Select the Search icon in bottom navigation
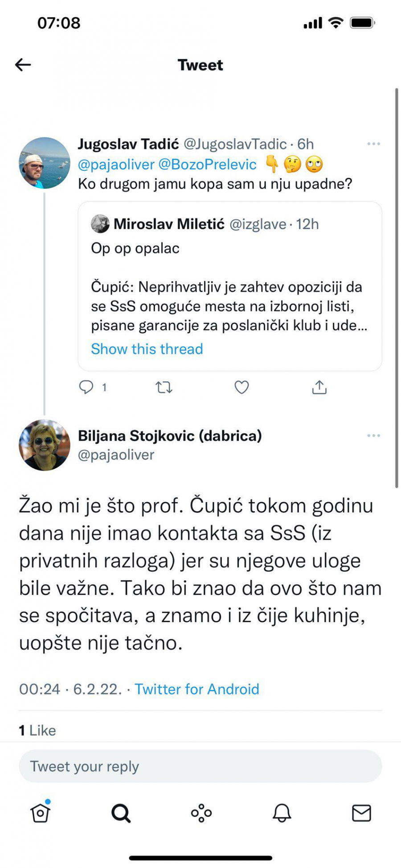401x868 pixels. pyautogui.click(x=120, y=813)
